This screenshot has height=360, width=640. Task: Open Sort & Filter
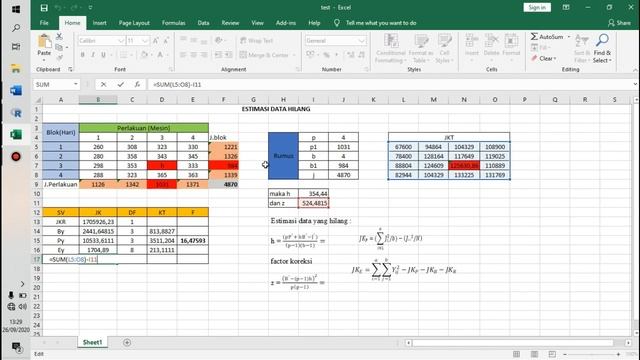point(582,48)
